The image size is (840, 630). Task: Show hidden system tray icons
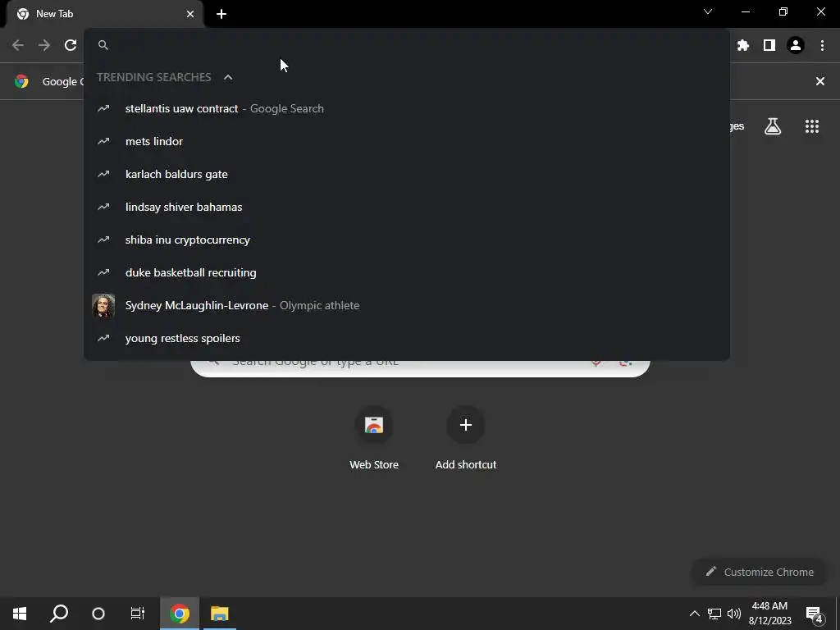tap(694, 614)
